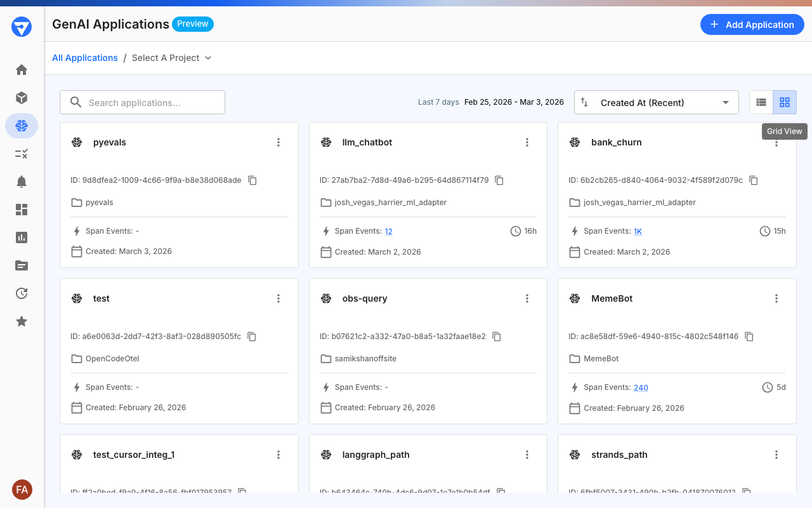Open the options menu on the test card
The image size is (812, 508).
click(278, 298)
